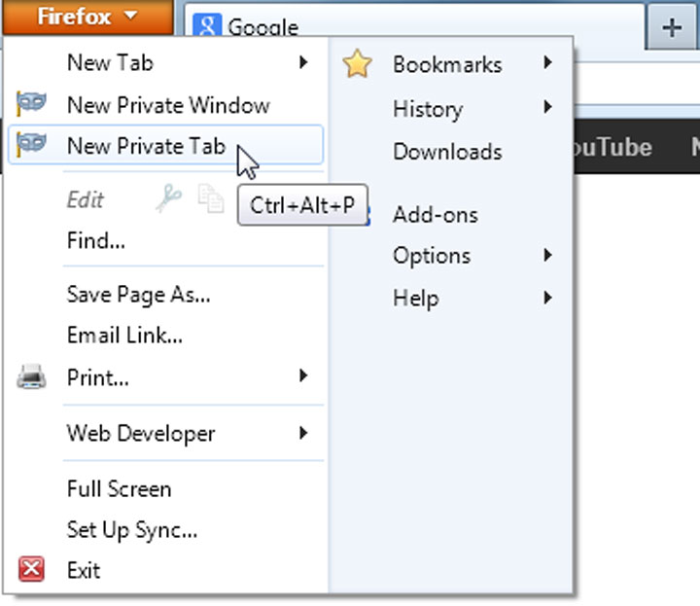Click the red X Exit icon
This screenshot has width=700, height=606.
point(31,569)
